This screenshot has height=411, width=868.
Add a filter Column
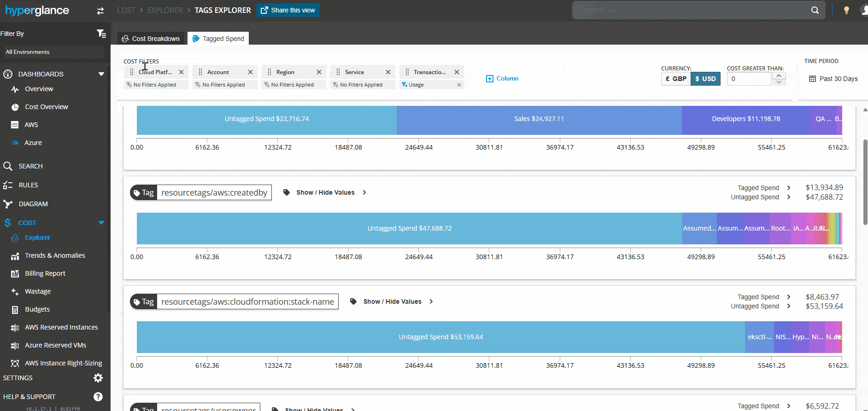502,79
